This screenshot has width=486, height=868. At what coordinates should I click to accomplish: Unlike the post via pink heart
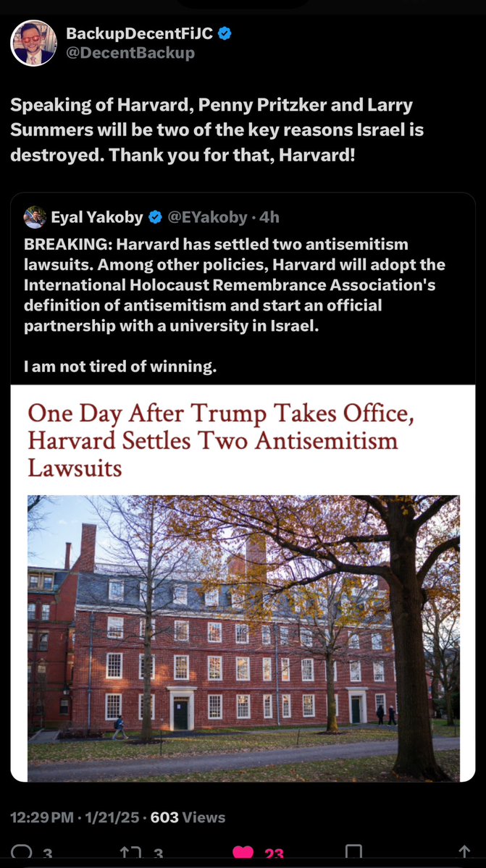[x=244, y=854]
